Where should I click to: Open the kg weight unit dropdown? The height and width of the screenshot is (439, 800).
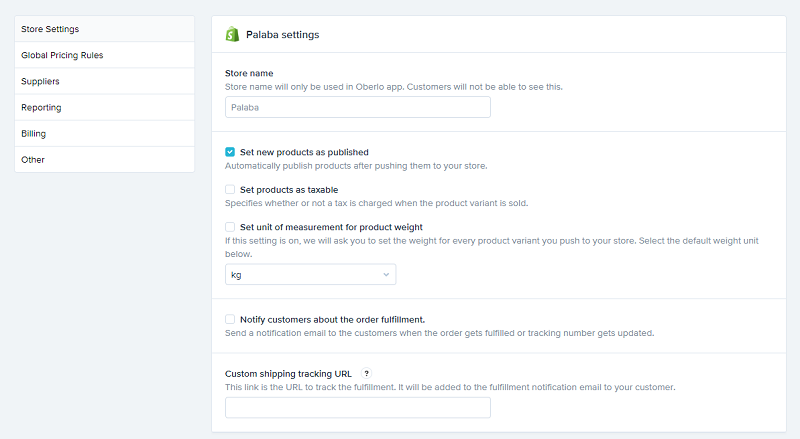point(310,275)
